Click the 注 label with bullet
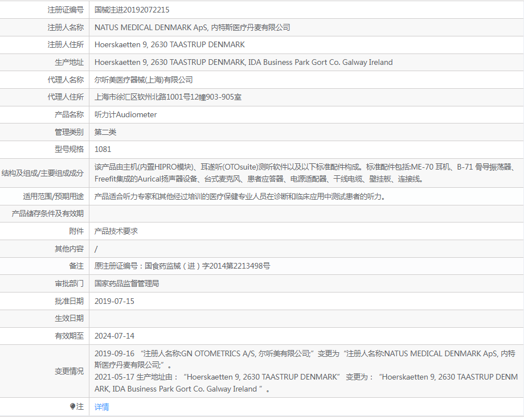 click(77, 407)
